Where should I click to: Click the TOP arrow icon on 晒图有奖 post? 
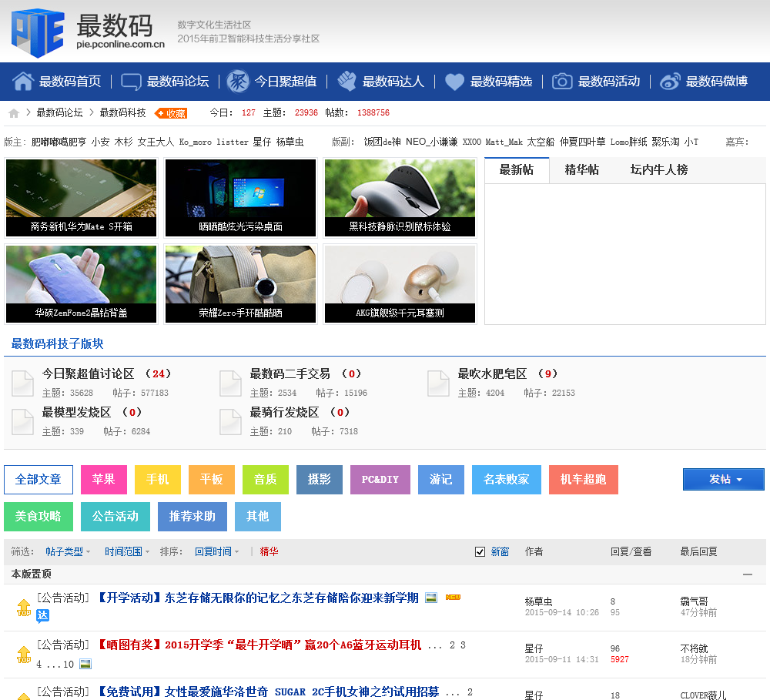point(24,655)
